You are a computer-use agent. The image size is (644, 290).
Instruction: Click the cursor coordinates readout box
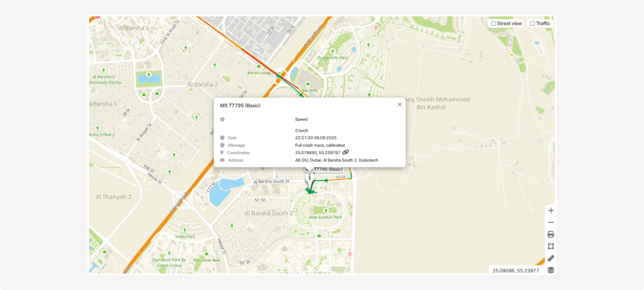(x=515, y=270)
